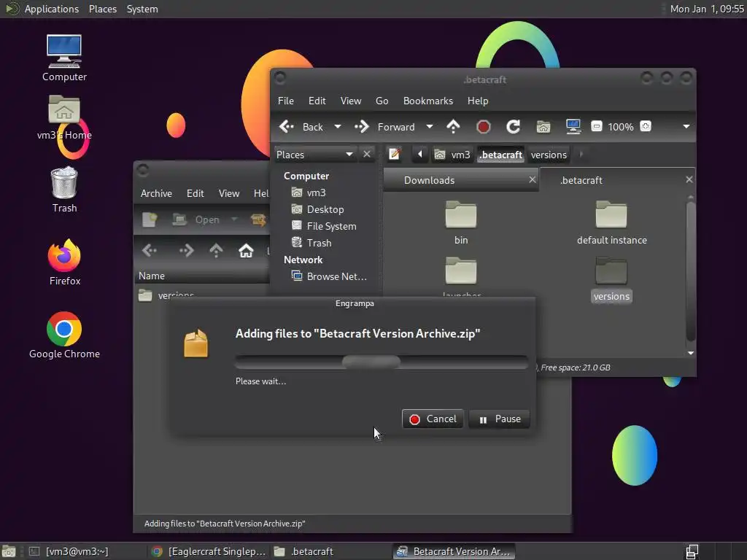Close the Places sidebar

click(367, 154)
